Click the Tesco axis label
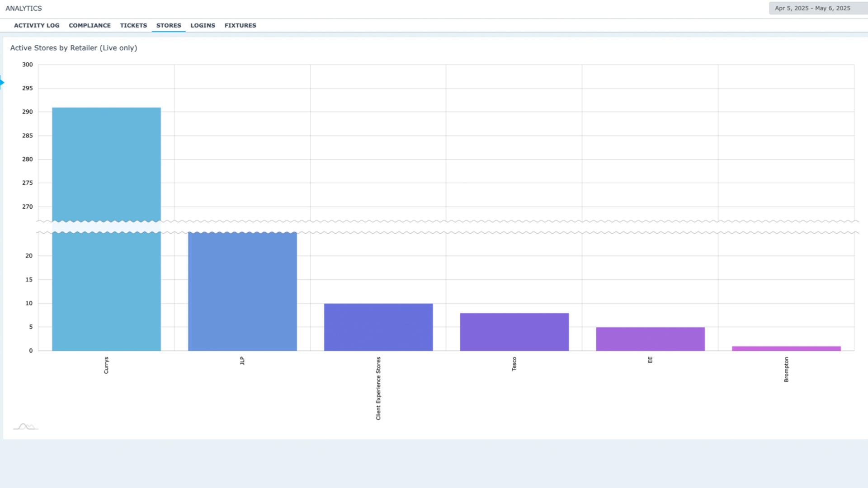Image resolution: width=868 pixels, height=488 pixels. 514,364
